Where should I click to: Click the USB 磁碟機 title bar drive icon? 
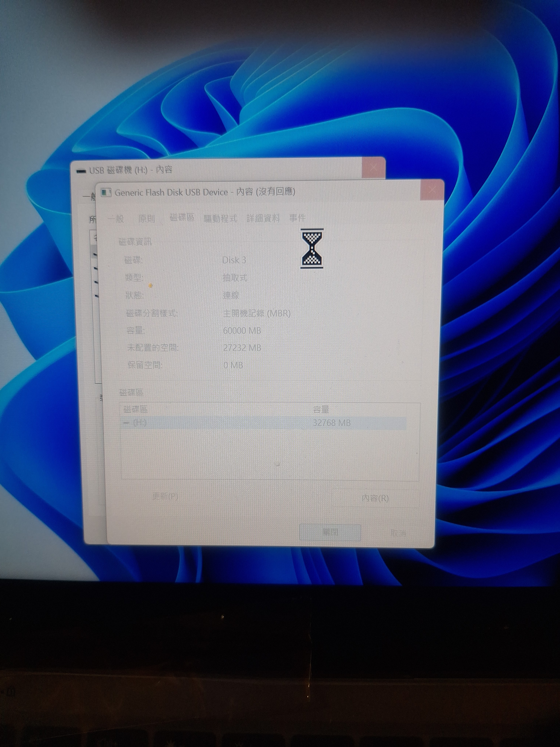pos(81,172)
